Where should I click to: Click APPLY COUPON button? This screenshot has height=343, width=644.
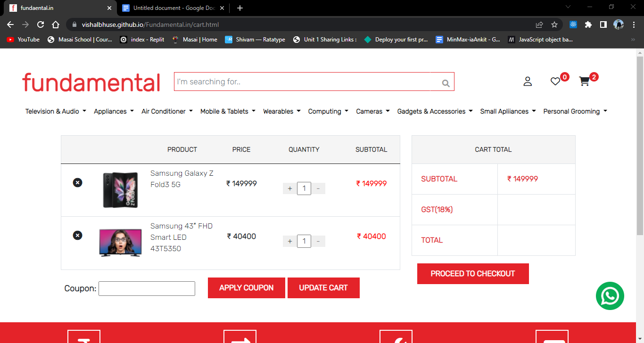(247, 288)
